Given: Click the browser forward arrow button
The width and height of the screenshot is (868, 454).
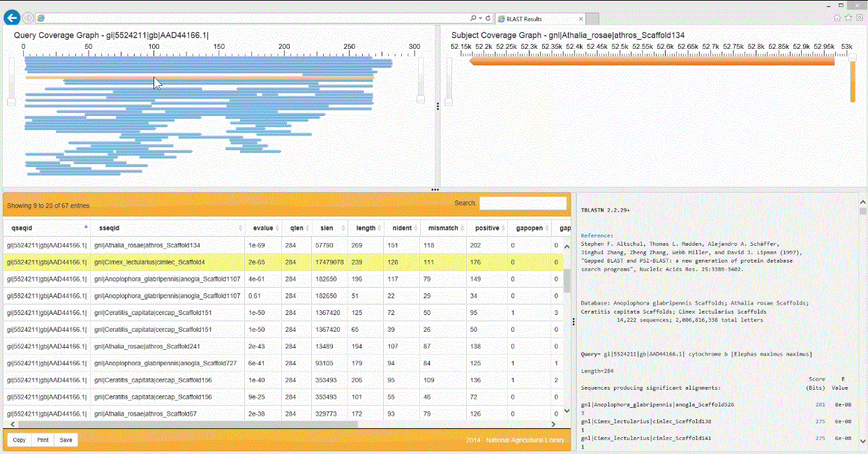Looking at the screenshot, I should [27, 17].
